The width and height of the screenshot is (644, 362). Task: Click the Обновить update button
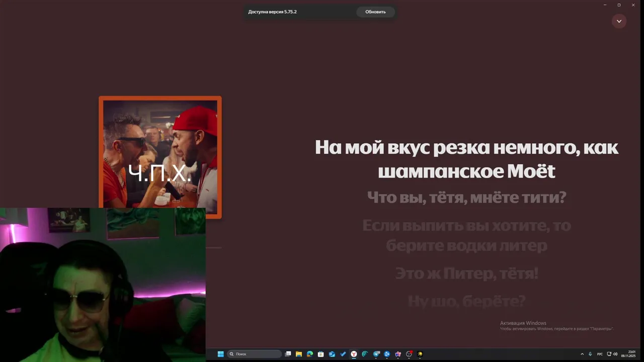point(375,12)
